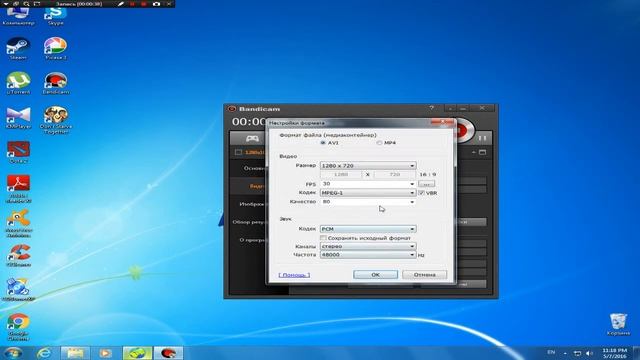The height and width of the screenshot is (360, 640).
Task: Open the uTorrent desktop shortcut
Action: click(18, 83)
